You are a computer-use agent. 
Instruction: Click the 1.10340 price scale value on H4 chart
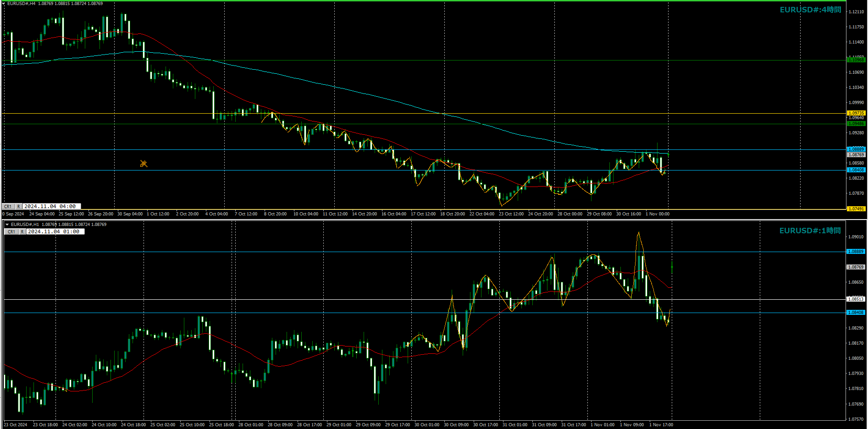856,88
